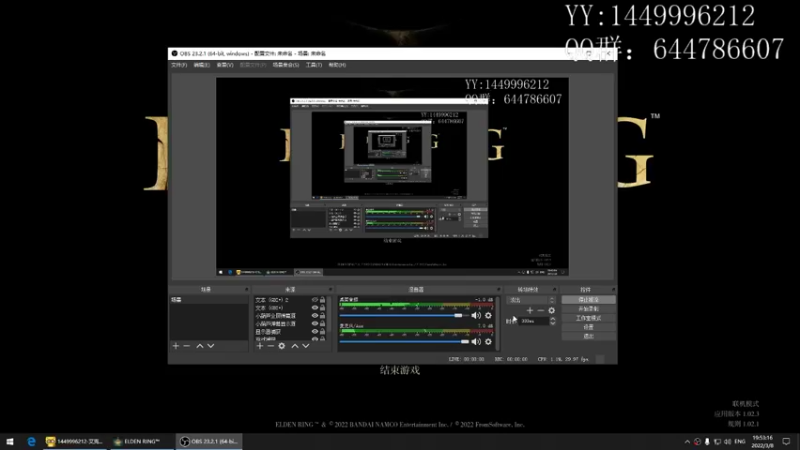Toggle lock on 文本 (GDI+) 2 source
Image resolution: width=800 pixels, height=450 pixels.
pyautogui.click(x=322, y=300)
